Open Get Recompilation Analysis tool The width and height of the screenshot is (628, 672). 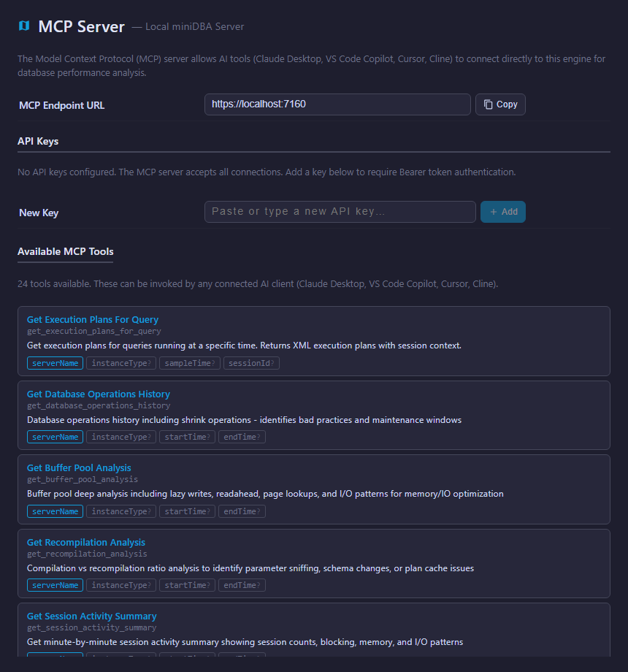86,543
